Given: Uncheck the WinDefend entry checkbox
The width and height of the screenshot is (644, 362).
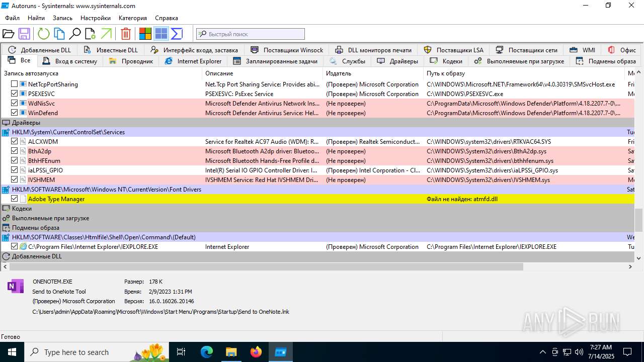Looking at the screenshot, I should tap(15, 113).
